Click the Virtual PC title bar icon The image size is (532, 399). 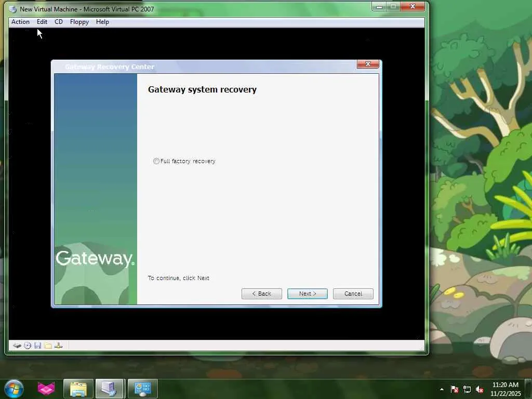13,9
